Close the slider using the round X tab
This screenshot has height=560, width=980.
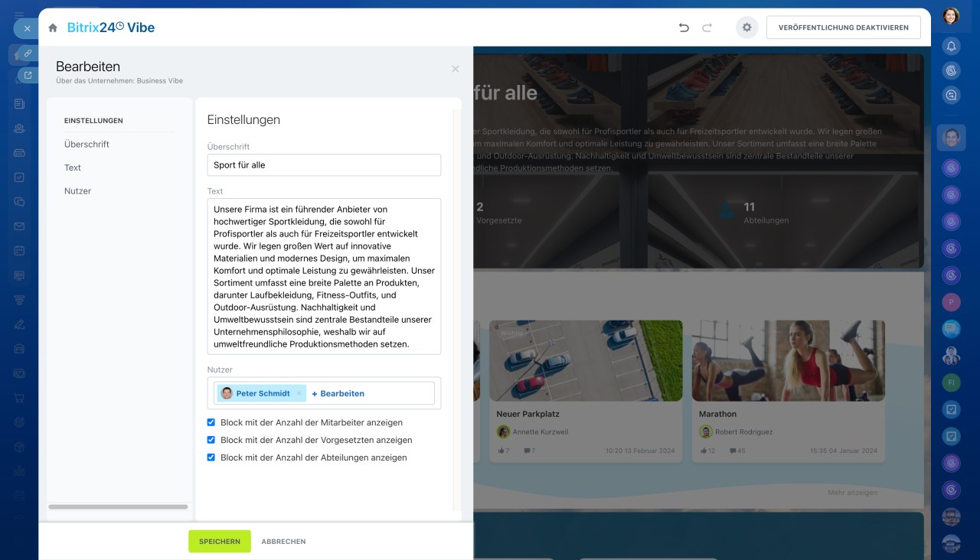[x=27, y=28]
